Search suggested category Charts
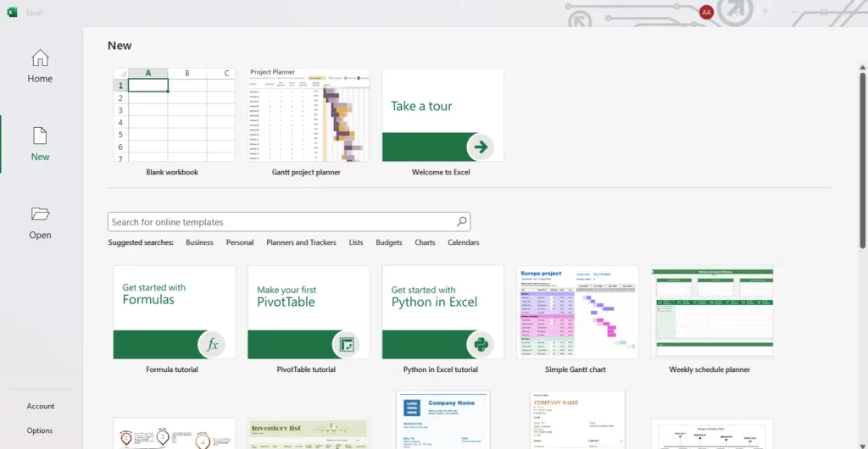The image size is (868, 449). coord(426,242)
